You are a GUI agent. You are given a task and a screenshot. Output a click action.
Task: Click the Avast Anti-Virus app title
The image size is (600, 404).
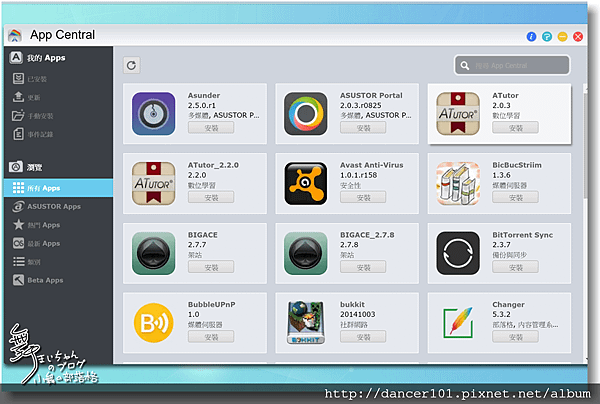tap(372, 165)
